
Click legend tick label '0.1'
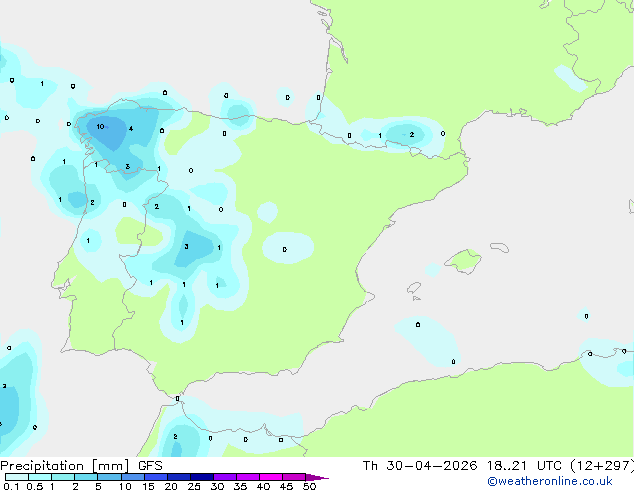click(x=11, y=486)
